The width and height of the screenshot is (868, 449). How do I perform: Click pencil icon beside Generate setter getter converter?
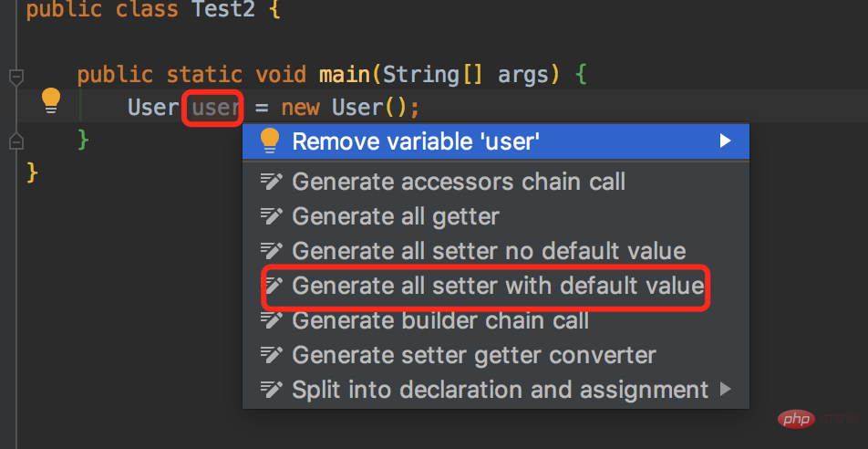point(271,355)
